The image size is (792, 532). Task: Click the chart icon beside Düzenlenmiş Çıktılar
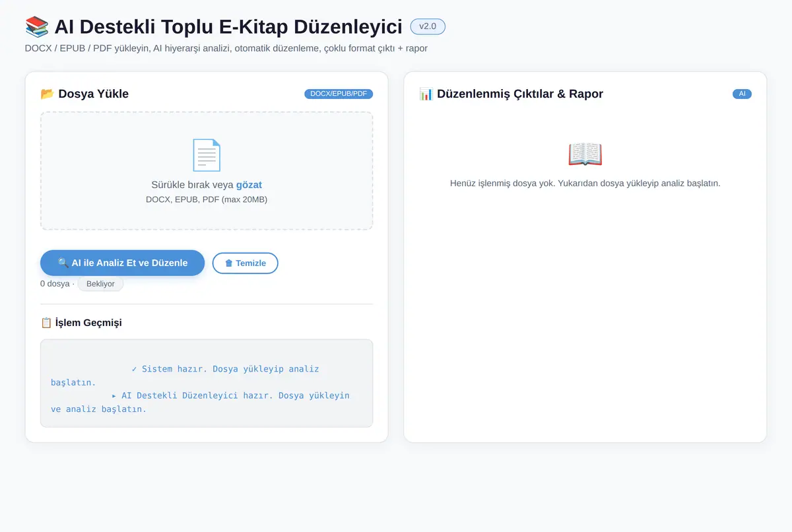(x=426, y=94)
